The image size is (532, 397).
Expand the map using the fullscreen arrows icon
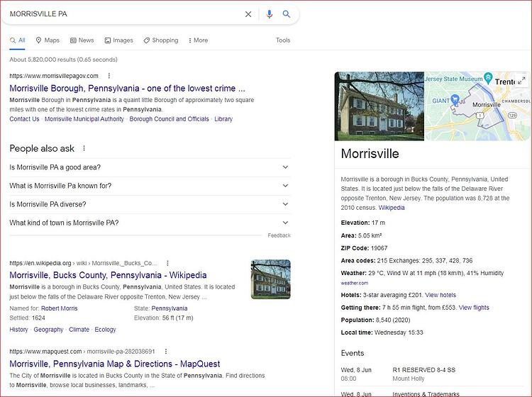point(521,80)
